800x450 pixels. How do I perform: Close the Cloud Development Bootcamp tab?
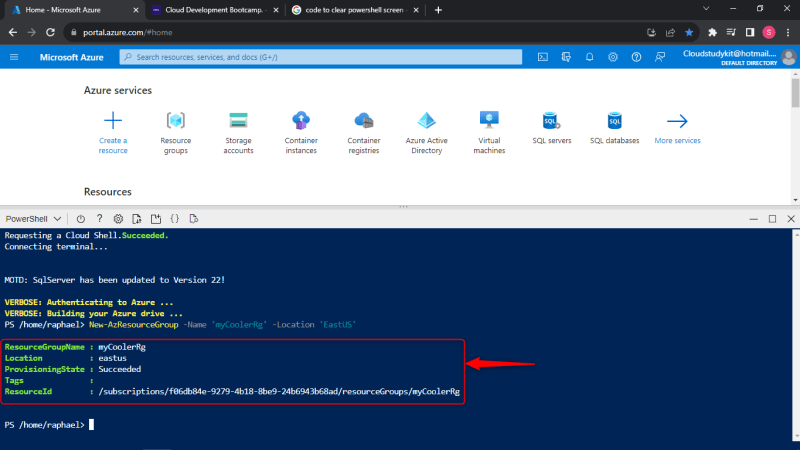(x=276, y=10)
